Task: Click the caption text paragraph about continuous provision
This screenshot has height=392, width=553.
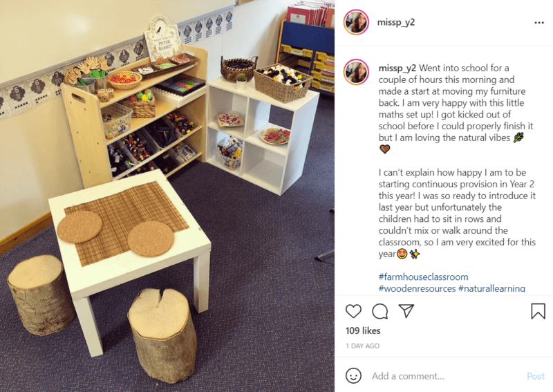Action: 457,213
